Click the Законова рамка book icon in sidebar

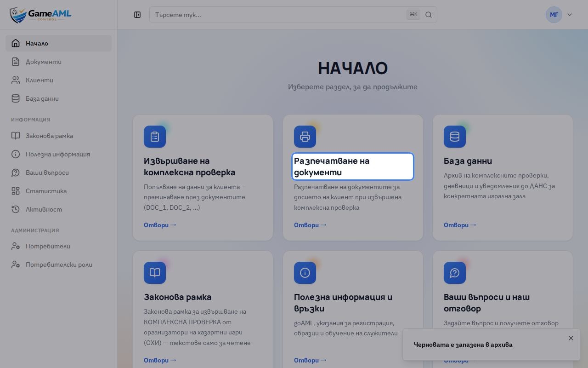pos(16,136)
